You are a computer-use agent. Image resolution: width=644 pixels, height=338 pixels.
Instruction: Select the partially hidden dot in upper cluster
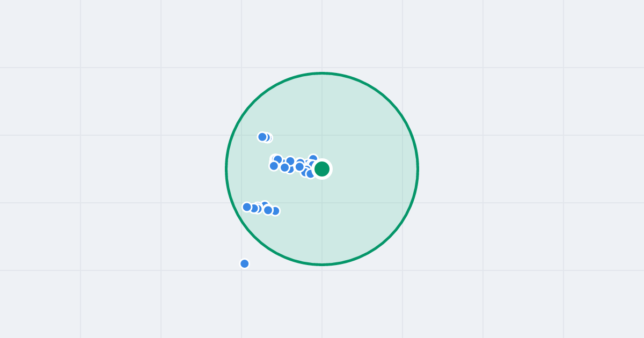click(x=267, y=137)
